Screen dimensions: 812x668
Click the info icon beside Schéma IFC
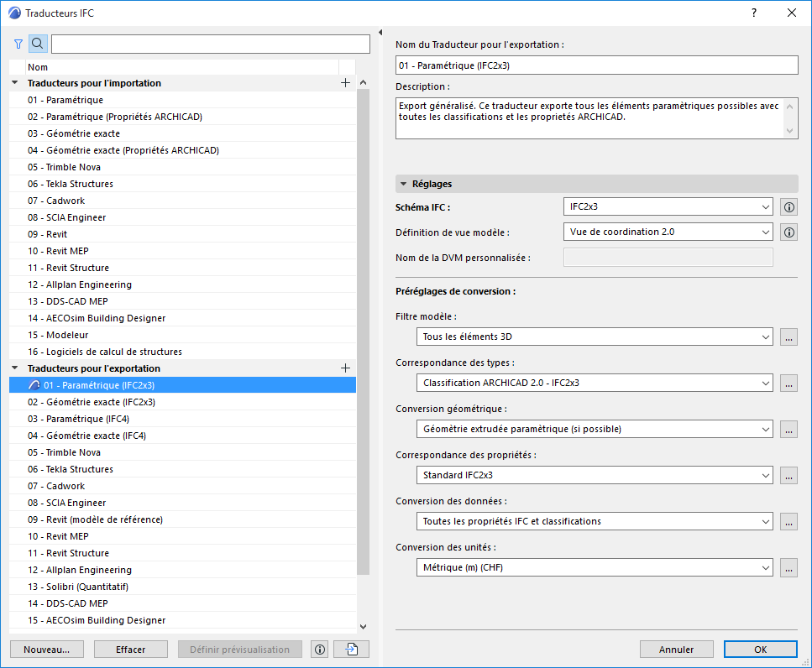point(788,206)
